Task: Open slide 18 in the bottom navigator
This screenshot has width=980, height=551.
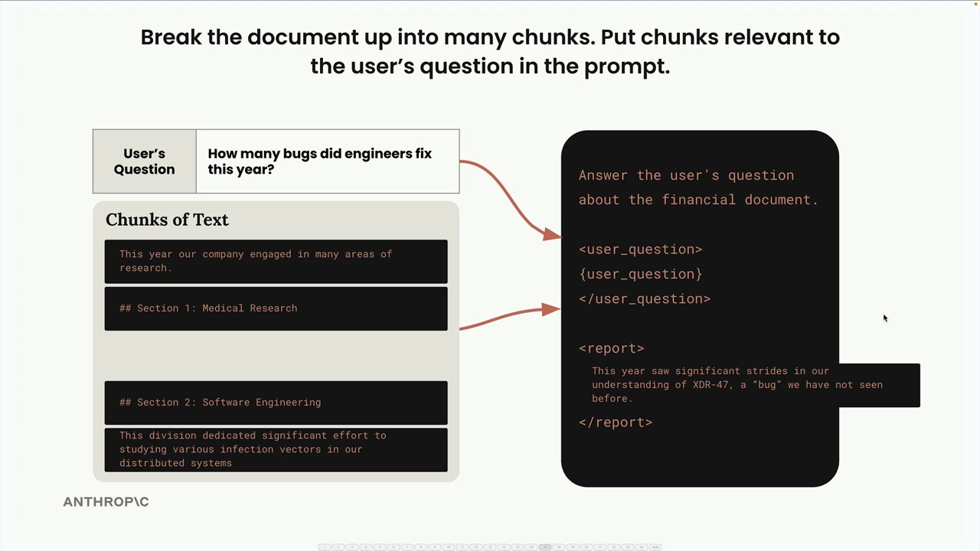Action: point(558,547)
